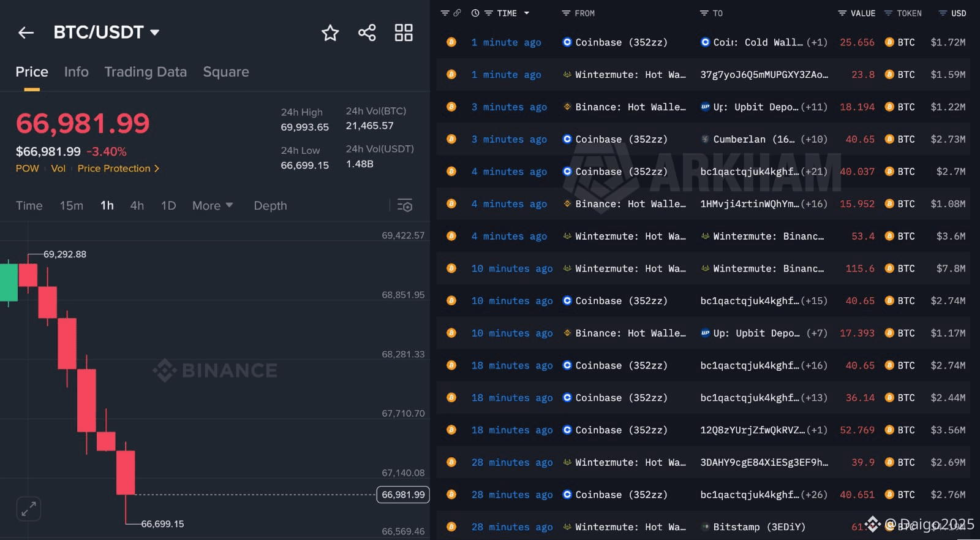The width and height of the screenshot is (980, 540).
Task: Open address 1HMvji4rtinWQhYm recipient
Action: (749, 204)
